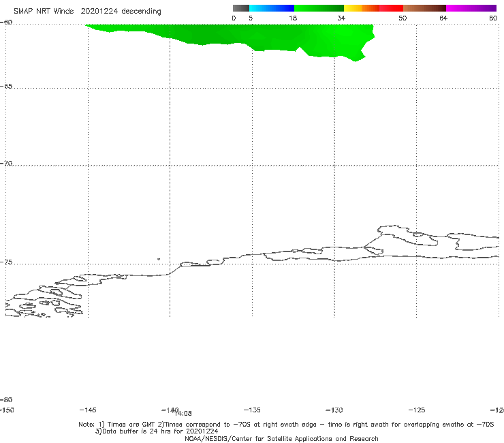
Task: Click longitude label -130
Action: coord(334,410)
